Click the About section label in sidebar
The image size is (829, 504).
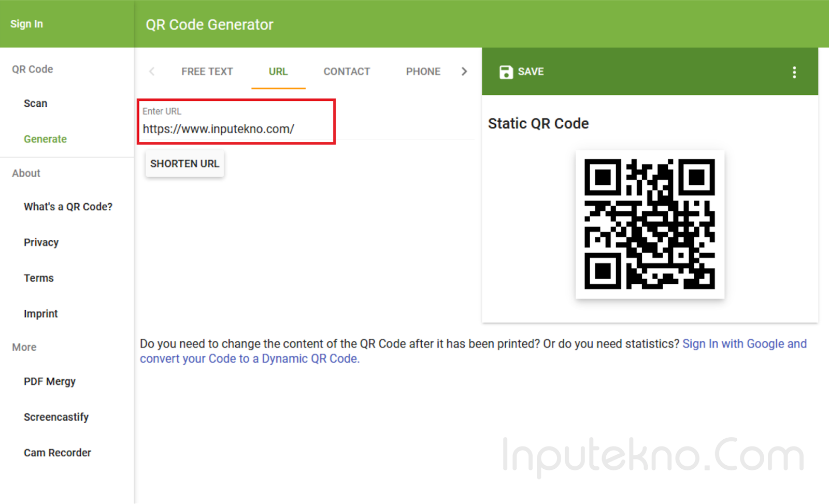point(26,174)
